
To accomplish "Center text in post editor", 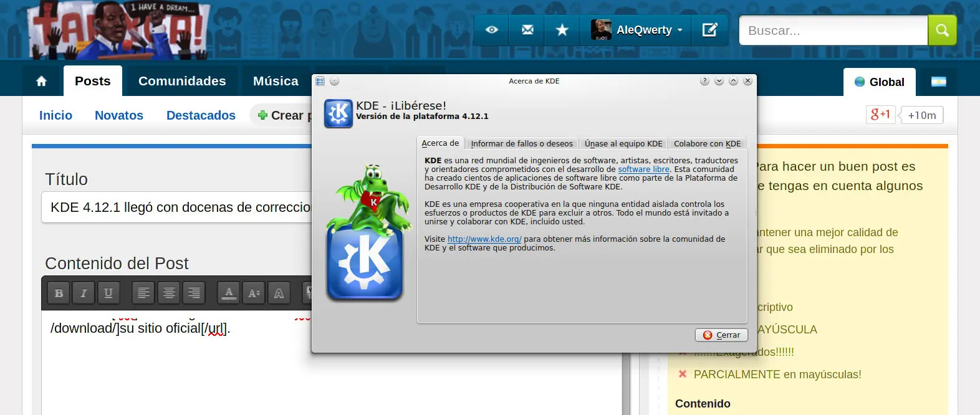I will [x=169, y=293].
